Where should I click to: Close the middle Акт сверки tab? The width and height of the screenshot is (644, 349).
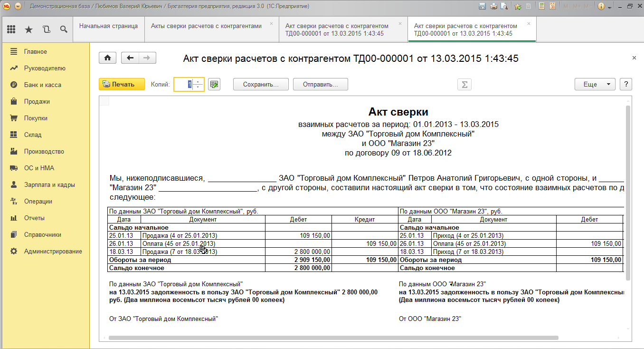[400, 23]
